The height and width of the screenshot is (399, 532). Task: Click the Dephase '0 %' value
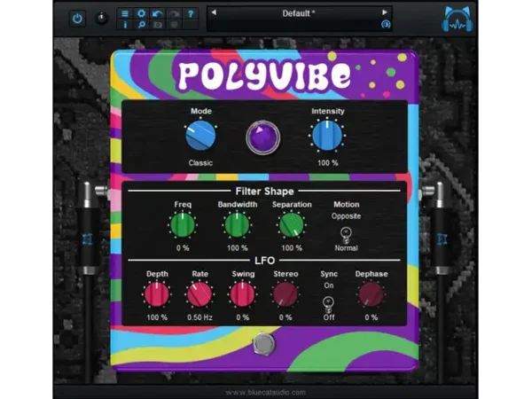click(372, 317)
